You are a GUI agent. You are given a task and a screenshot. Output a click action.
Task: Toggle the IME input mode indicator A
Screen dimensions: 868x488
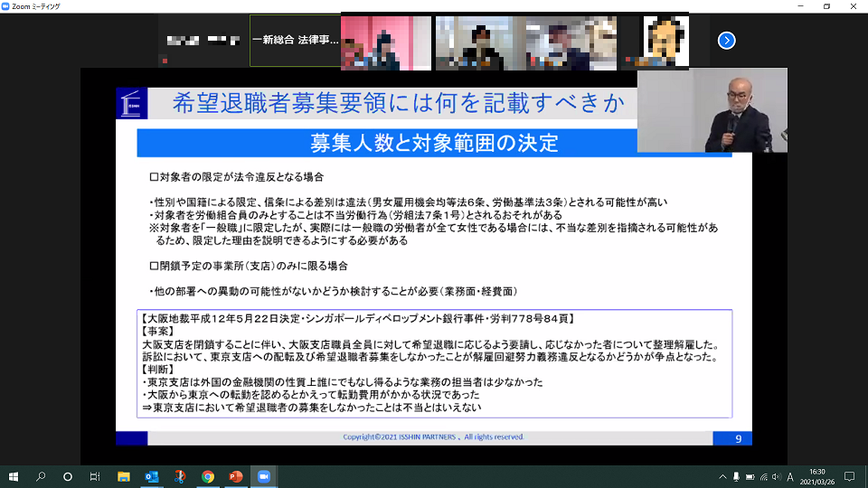pyautogui.click(x=790, y=476)
